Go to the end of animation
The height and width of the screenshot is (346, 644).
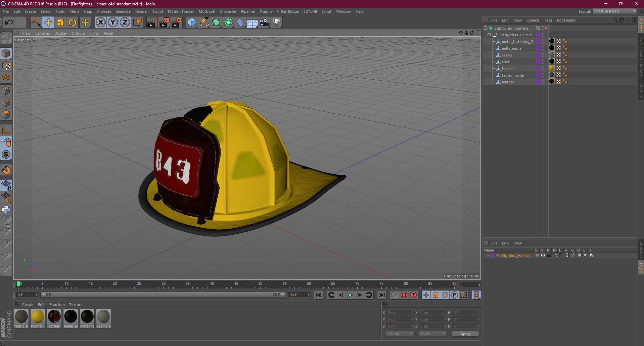point(382,295)
